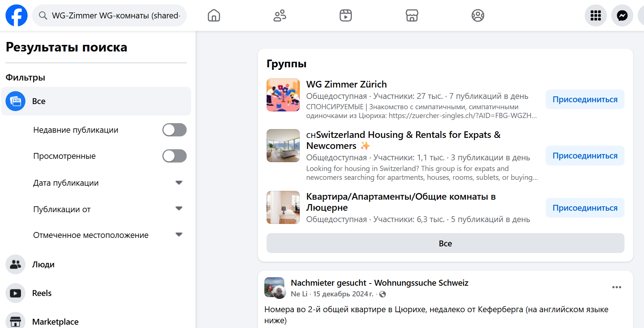Select the Reels filter category
Screen dimensions: 644x328
click(42, 293)
